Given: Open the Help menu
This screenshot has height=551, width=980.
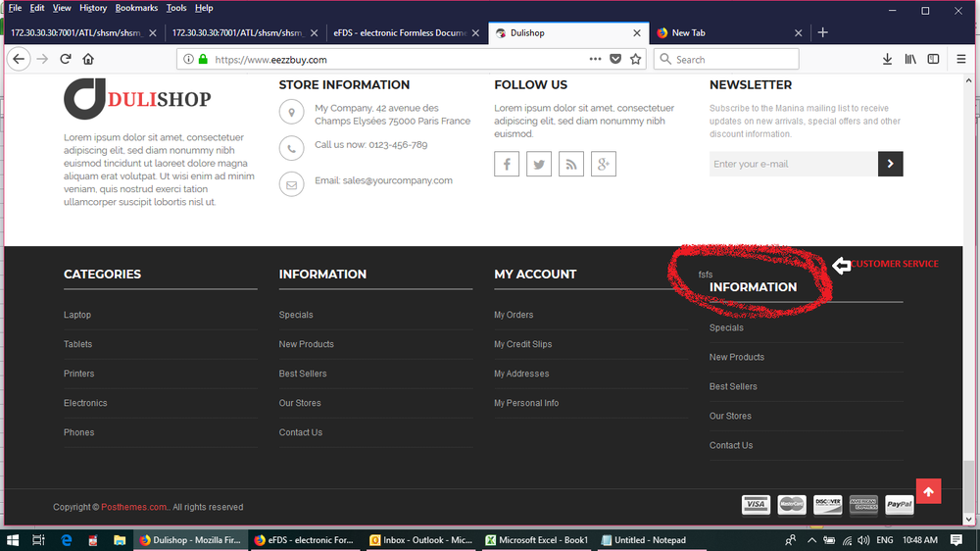Looking at the screenshot, I should tap(204, 8).
